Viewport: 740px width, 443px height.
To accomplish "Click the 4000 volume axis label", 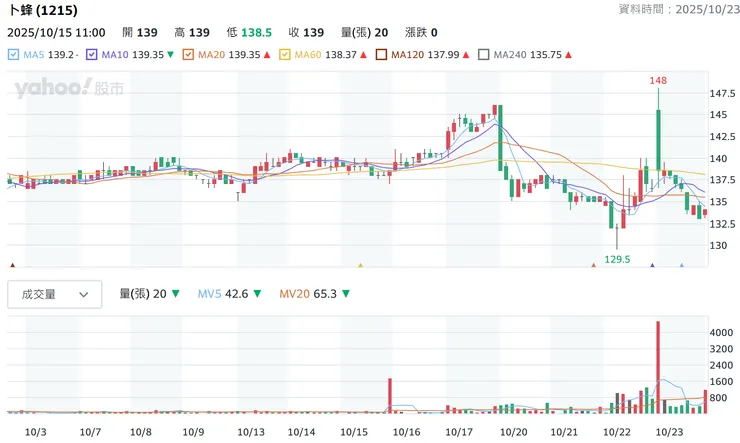I will pos(721,333).
